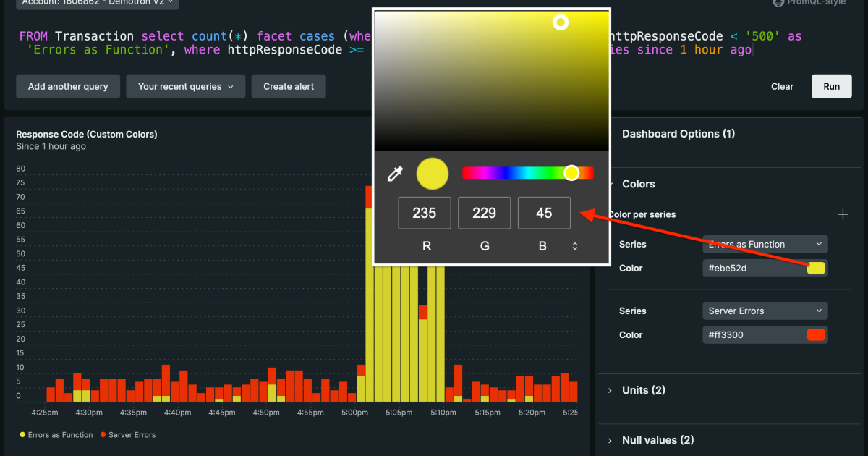Click the yellow #ebe52d color swatch
The height and width of the screenshot is (456, 868).
click(x=818, y=268)
